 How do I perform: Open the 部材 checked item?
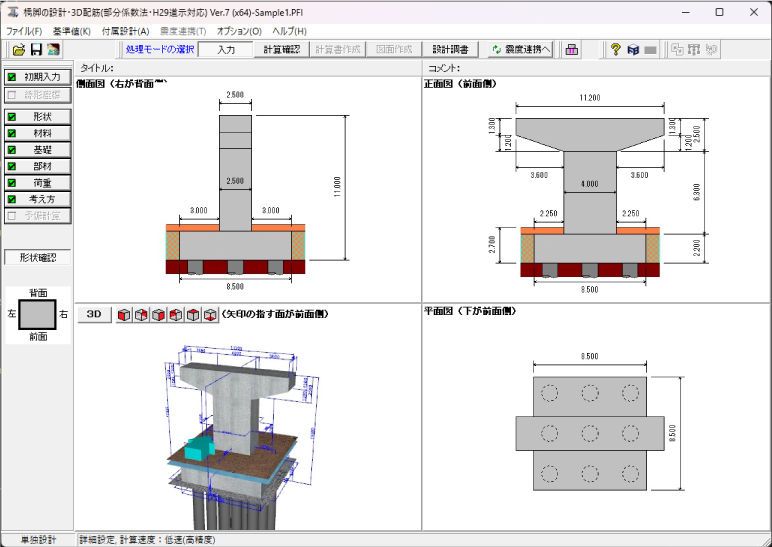[x=38, y=166]
